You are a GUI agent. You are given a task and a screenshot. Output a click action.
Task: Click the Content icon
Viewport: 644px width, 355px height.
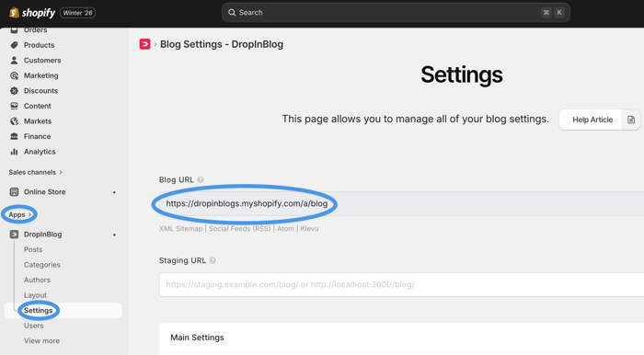15,106
